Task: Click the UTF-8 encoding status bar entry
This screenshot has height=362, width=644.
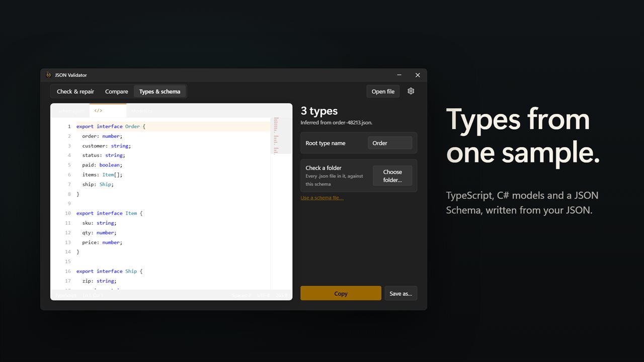Action: click(x=264, y=295)
